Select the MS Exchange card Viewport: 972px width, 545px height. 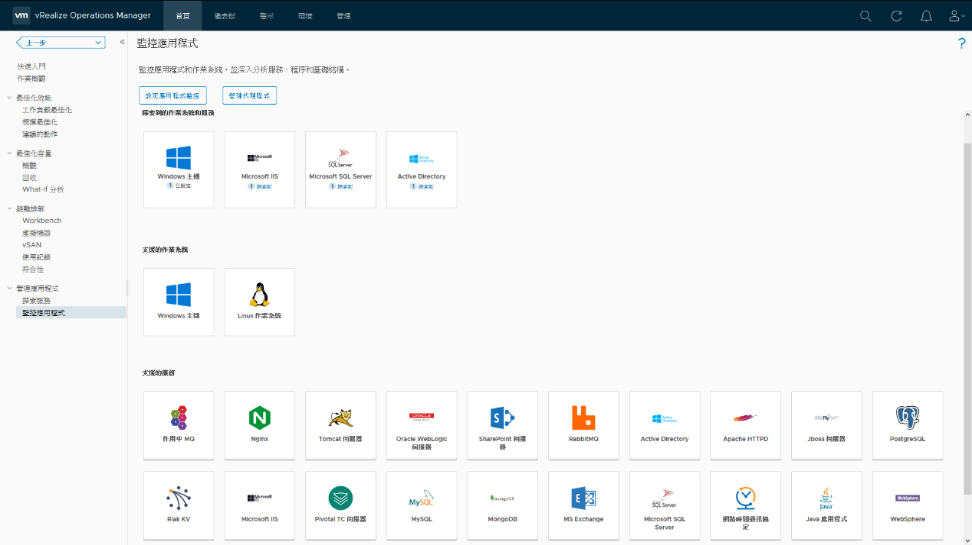pyautogui.click(x=583, y=505)
